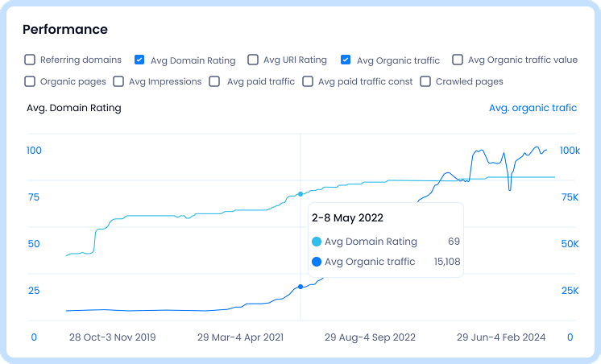Click the Avg. organic trafic axis link
This screenshot has height=364, width=601.
click(x=533, y=108)
